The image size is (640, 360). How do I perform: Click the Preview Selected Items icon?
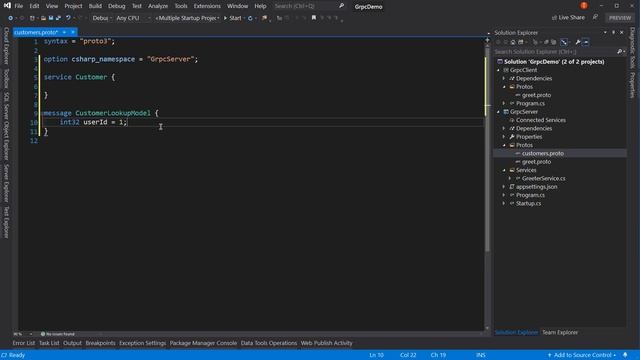[586, 42]
